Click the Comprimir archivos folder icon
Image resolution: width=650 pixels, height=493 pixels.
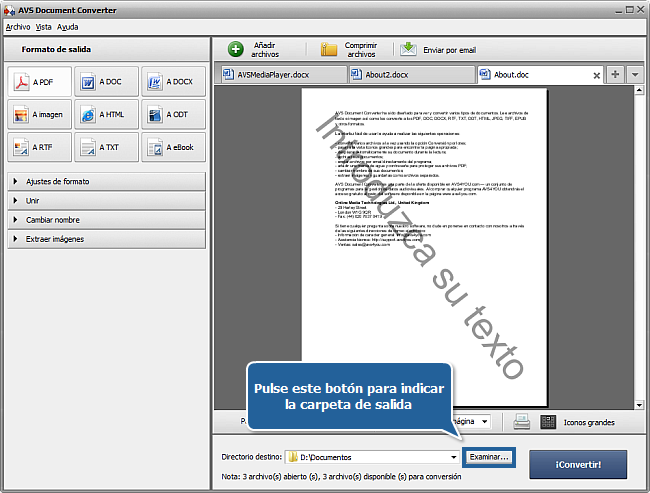328,49
